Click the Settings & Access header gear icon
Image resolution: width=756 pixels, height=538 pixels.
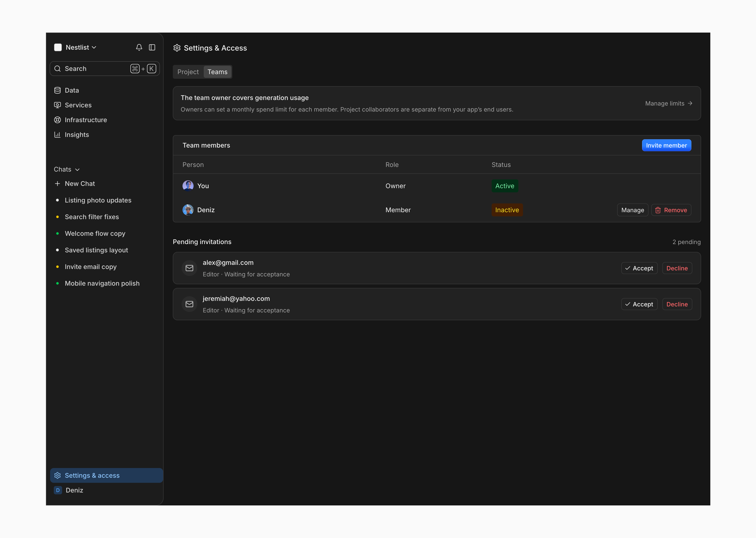[x=177, y=48]
